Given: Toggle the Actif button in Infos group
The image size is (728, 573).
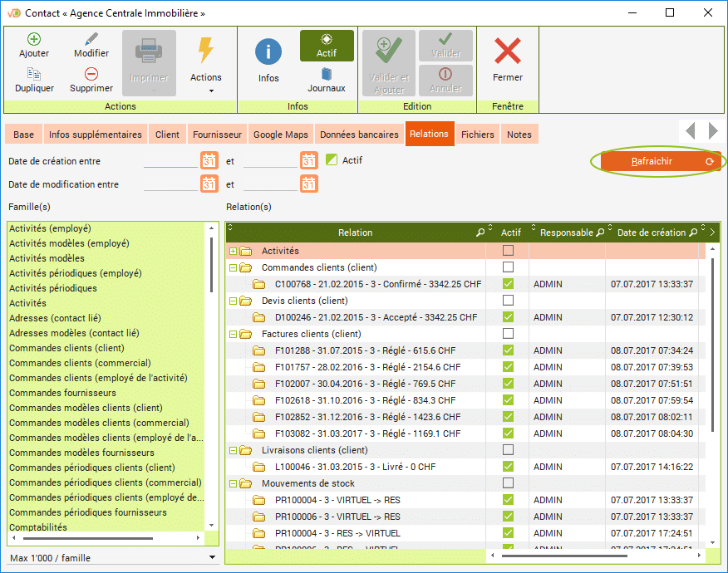Looking at the screenshot, I should click(327, 46).
